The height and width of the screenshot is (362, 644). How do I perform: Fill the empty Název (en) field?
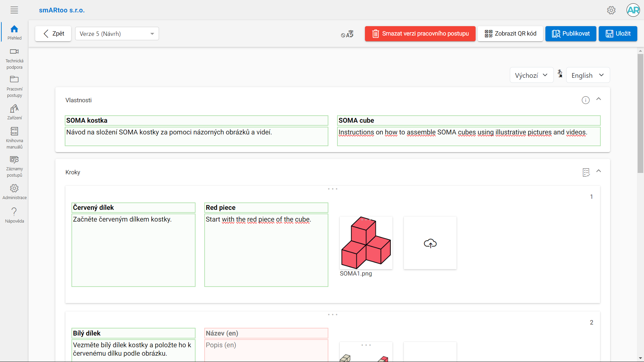point(266,333)
